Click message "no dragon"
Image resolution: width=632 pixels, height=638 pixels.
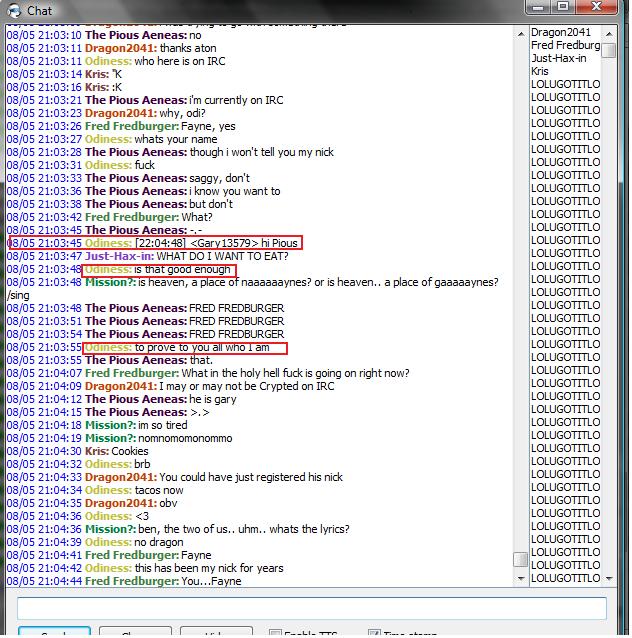click(x=159, y=542)
